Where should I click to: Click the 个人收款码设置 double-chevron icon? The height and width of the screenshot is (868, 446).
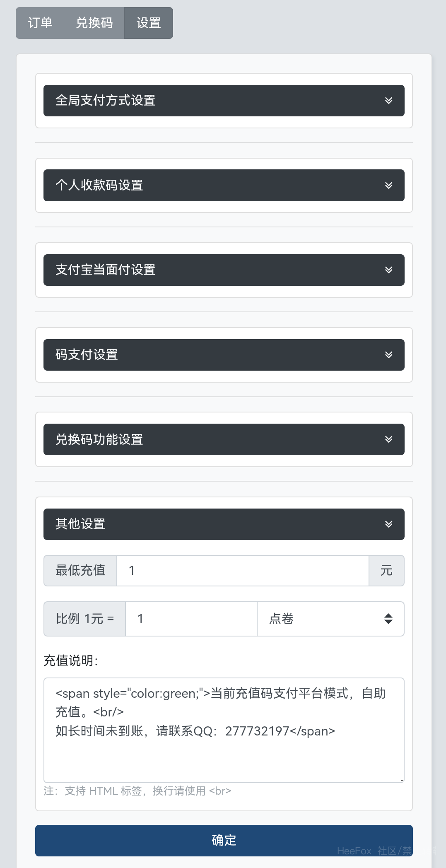388,185
